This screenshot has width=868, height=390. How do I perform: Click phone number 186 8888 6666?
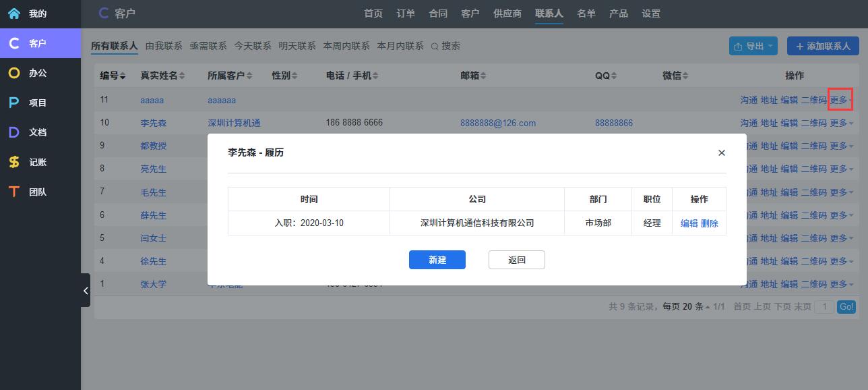click(x=354, y=123)
